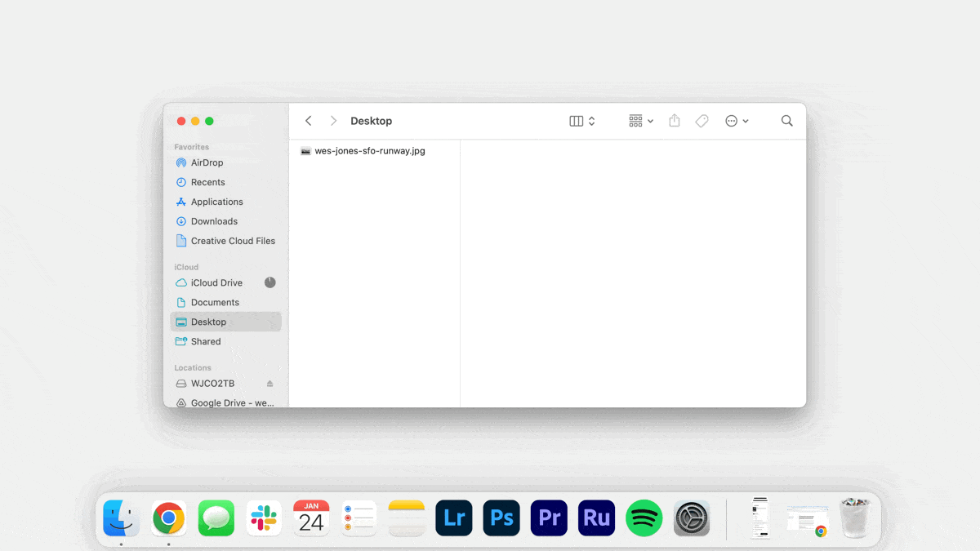The width and height of the screenshot is (980, 551).
Task: Launch Lightroom from the Dock
Action: (454, 518)
